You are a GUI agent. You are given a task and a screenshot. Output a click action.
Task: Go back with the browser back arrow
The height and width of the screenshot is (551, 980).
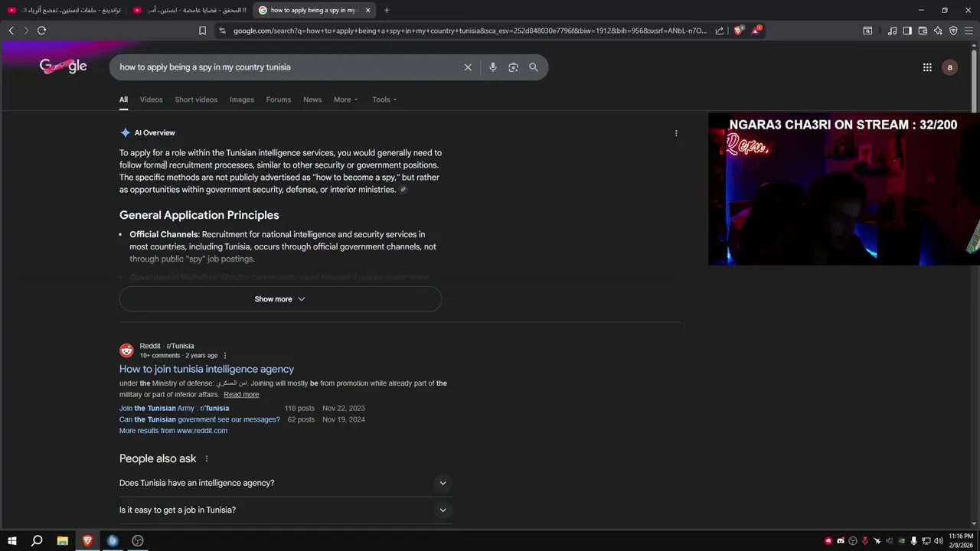click(x=11, y=31)
